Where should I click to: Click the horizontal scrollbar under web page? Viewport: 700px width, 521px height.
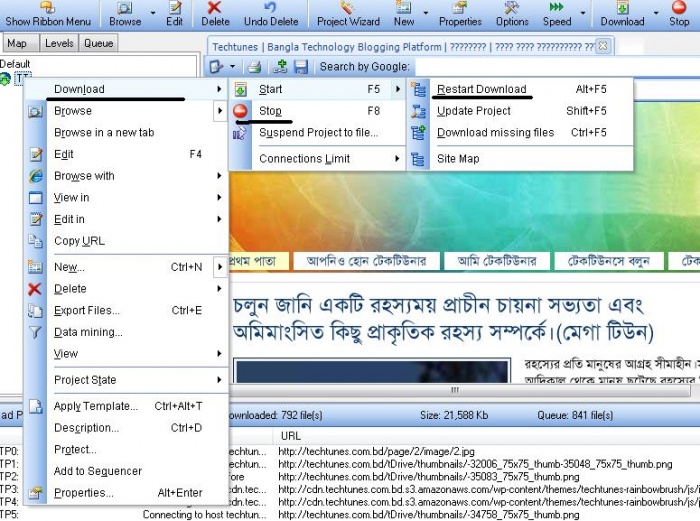coord(460,390)
